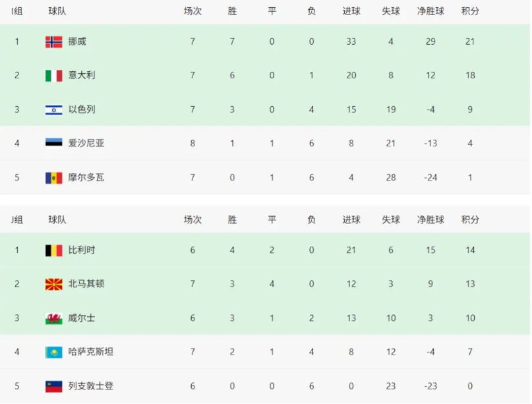532x404 pixels.
Task: Click 积分 column header in Group I
Action: tap(470, 11)
